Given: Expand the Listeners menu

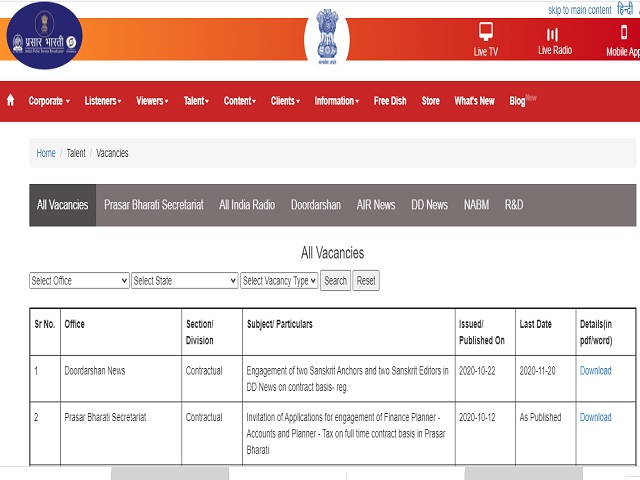Looking at the screenshot, I should [103, 101].
